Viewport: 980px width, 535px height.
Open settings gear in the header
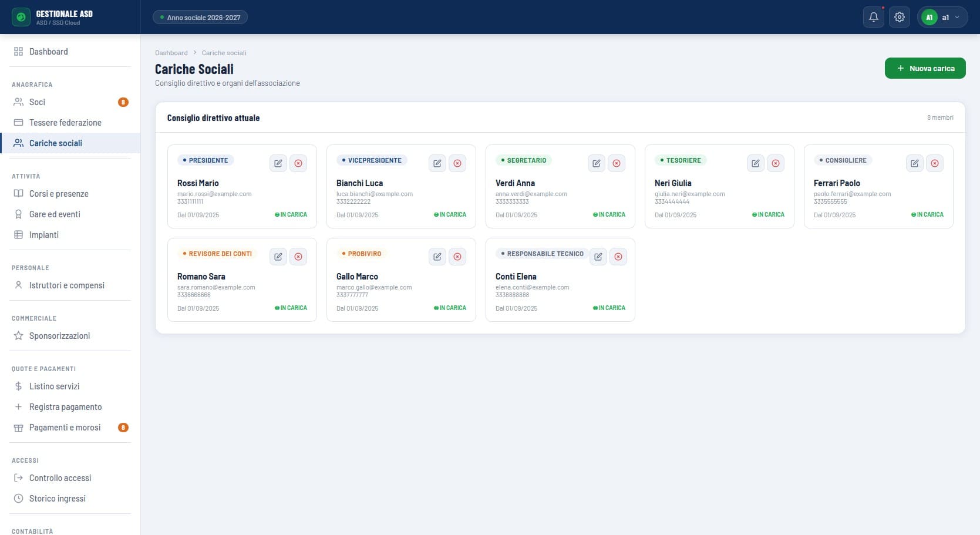tap(900, 17)
